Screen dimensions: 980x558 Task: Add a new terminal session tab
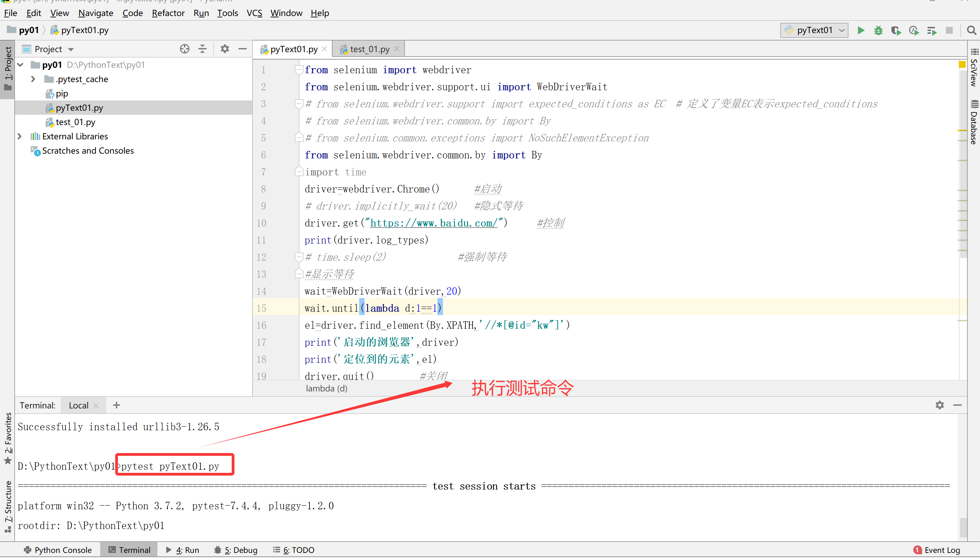117,405
